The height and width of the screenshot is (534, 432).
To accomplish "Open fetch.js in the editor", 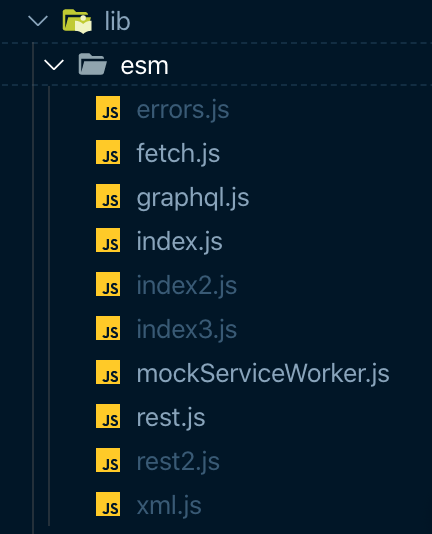I will click(178, 153).
